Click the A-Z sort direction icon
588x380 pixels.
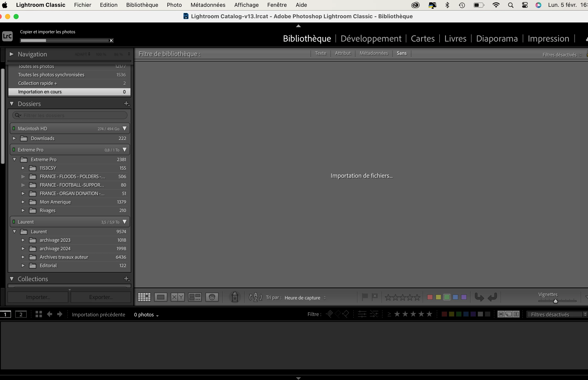pyautogui.click(x=256, y=297)
